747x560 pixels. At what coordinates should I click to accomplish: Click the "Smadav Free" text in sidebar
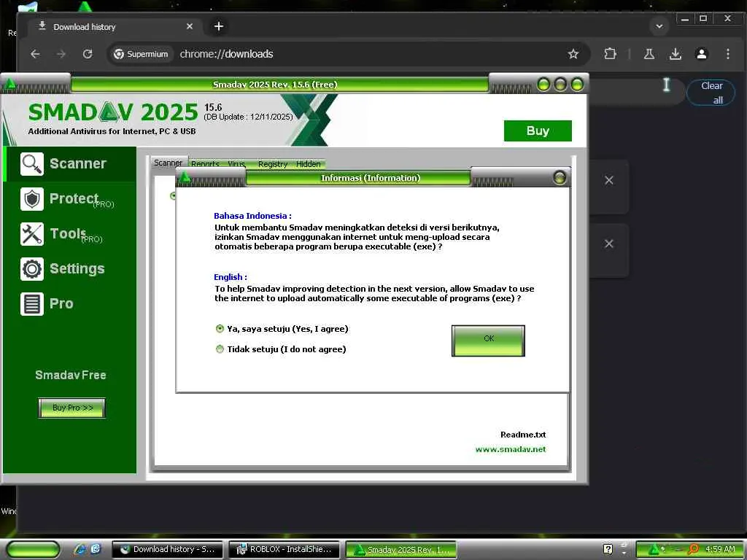pyautogui.click(x=71, y=376)
